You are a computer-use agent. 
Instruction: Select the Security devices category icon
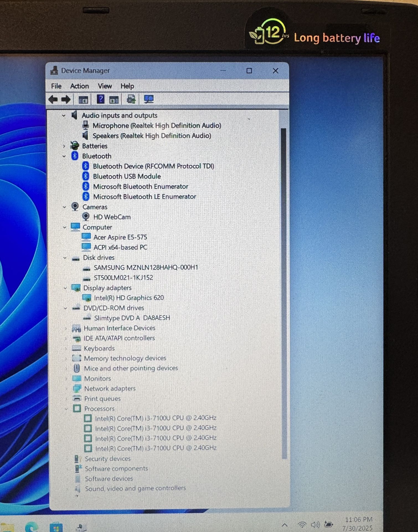[77, 459]
